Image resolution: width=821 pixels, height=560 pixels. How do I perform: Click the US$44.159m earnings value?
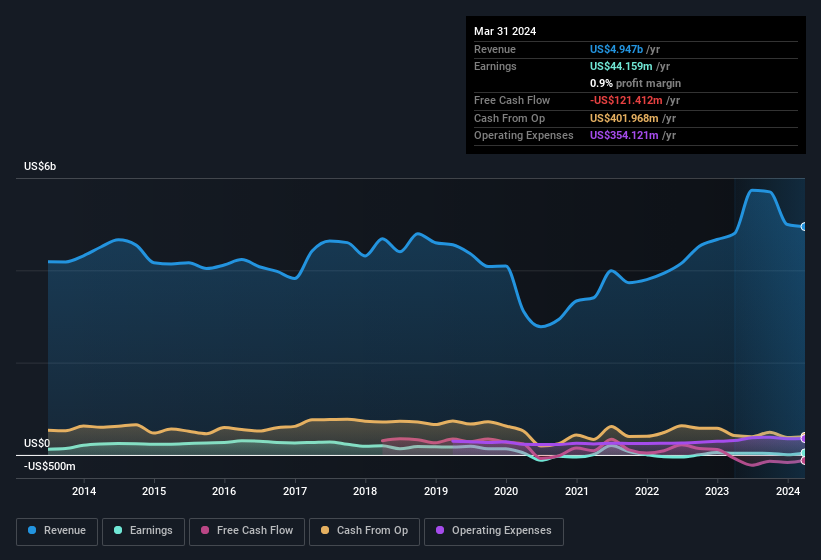pyautogui.click(x=621, y=66)
